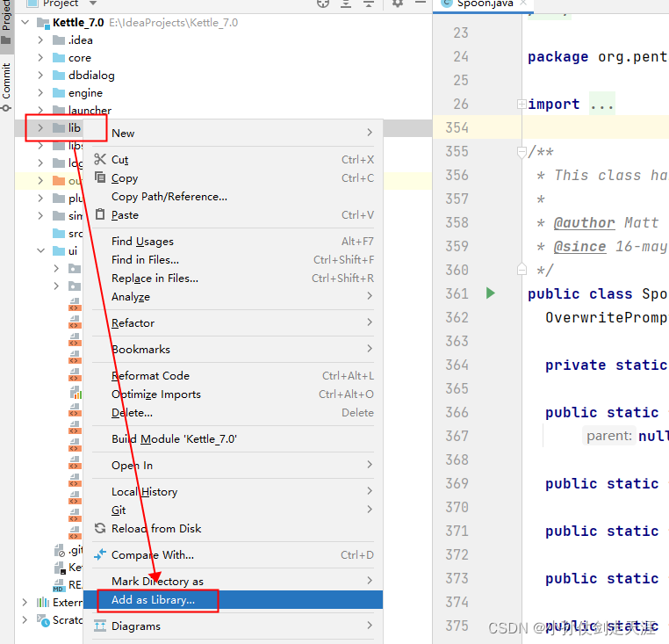
Task: Expand the engine folder
Action: 40,92
